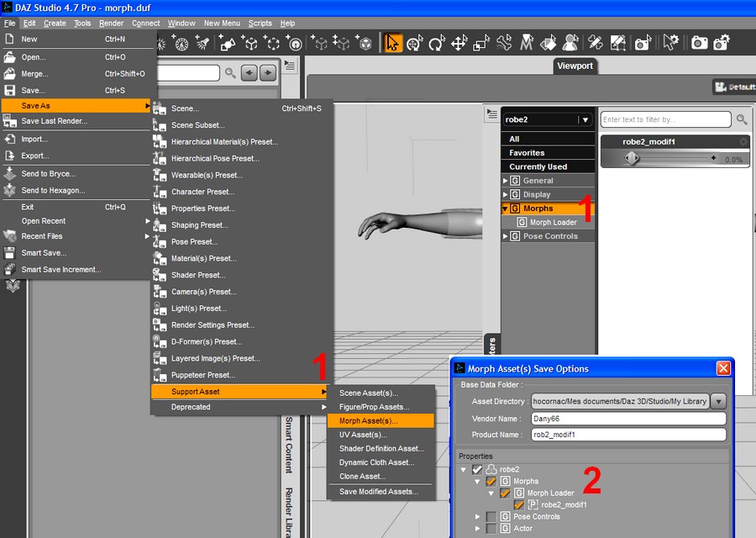Image resolution: width=756 pixels, height=538 pixels.
Task: Activate the Universal manipulator tool
Action: pos(415,44)
